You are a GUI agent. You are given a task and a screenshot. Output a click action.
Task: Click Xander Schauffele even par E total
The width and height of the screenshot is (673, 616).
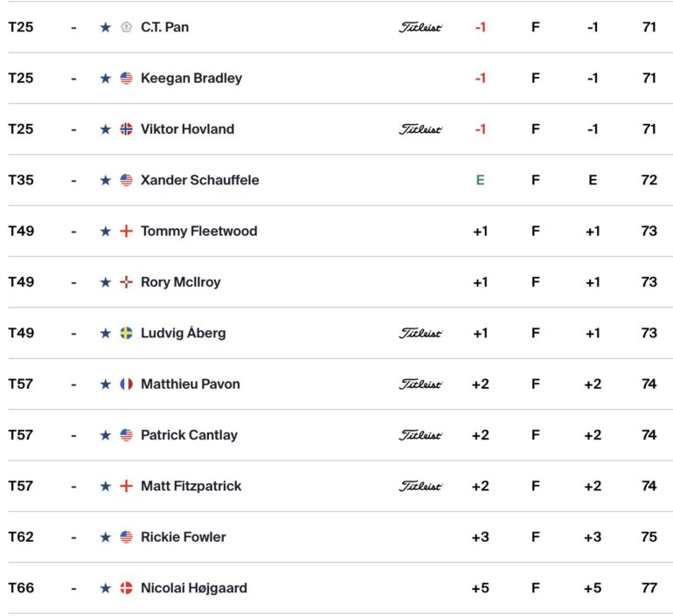pyautogui.click(x=481, y=180)
